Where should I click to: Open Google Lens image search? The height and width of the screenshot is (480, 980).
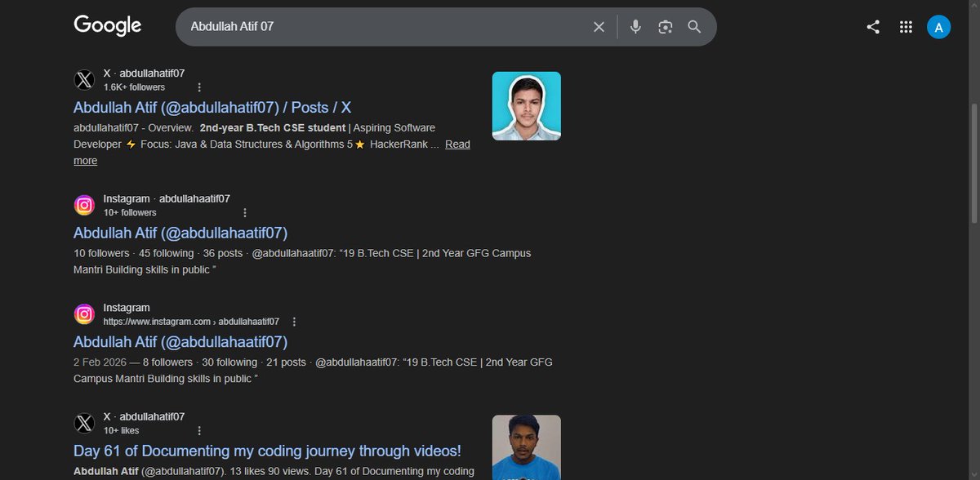(x=665, y=27)
